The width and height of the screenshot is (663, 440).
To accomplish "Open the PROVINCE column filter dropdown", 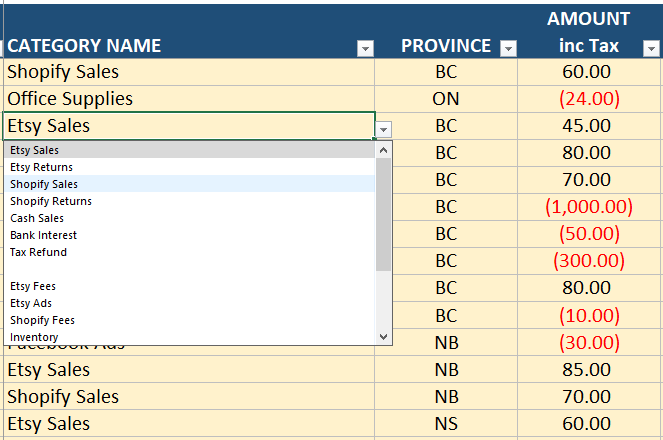I will coord(508,48).
